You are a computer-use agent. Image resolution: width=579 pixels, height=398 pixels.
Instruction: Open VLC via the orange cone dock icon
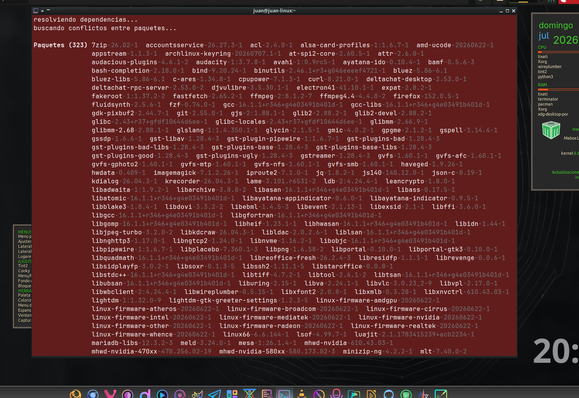[302, 394]
